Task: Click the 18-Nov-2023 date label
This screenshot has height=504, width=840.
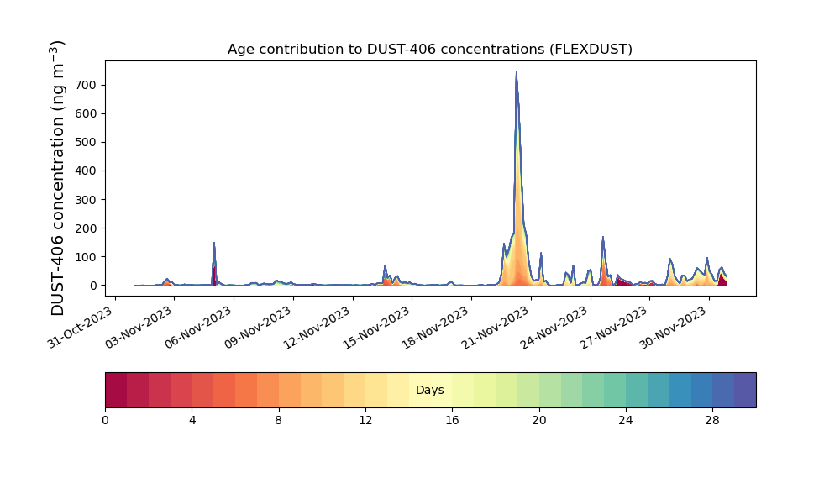Action: point(437,328)
